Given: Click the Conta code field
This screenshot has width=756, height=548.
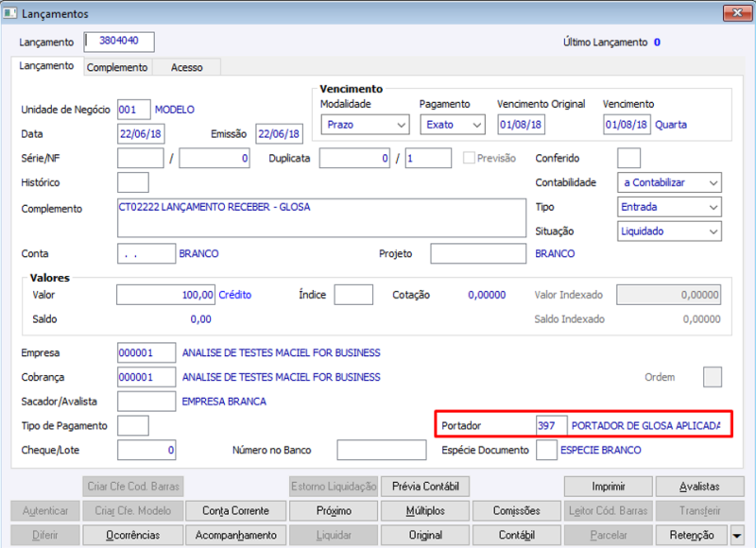Looking at the screenshot, I should pyautogui.click(x=146, y=253).
